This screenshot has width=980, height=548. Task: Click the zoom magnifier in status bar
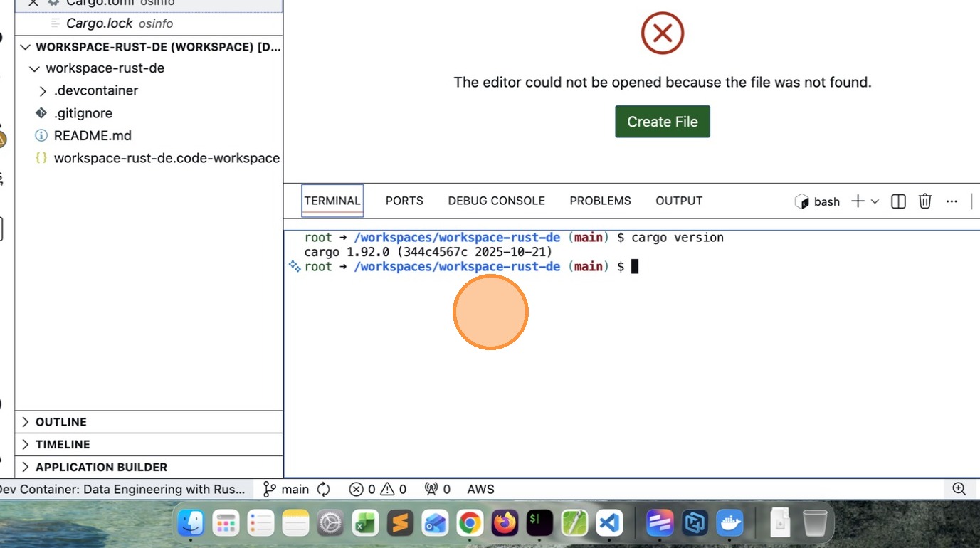959,489
